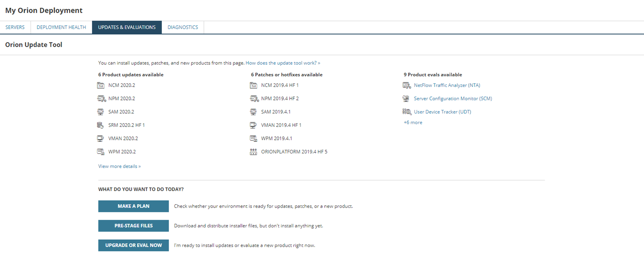
Task: Click the NCM 2019.4 HF 1 icon
Action: (x=254, y=85)
